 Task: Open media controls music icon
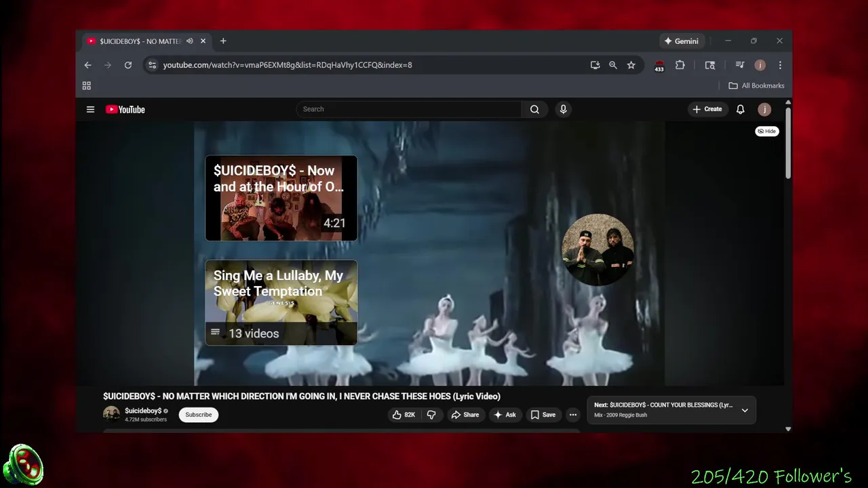click(x=740, y=65)
